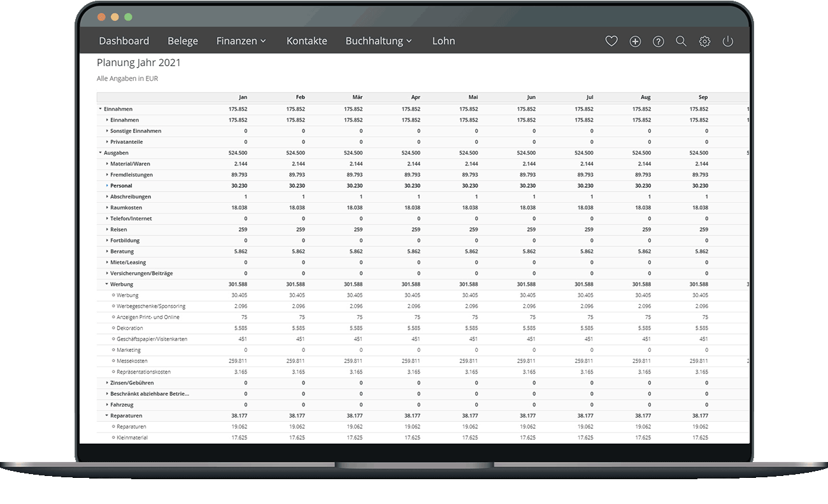
Task: Go to the Dashboard menu item
Action: [x=124, y=41]
